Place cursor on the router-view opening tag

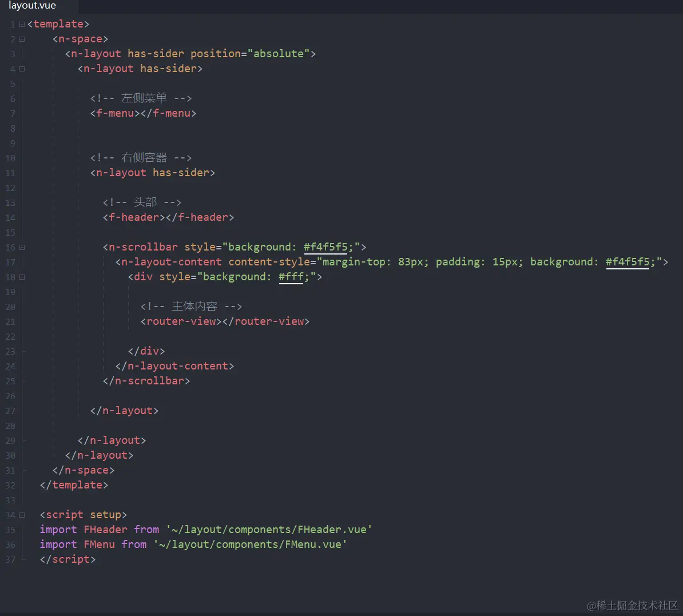click(181, 321)
